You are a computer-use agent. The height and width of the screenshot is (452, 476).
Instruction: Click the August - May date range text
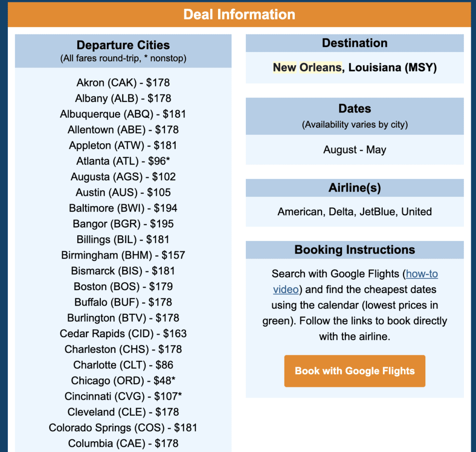click(354, 150)
